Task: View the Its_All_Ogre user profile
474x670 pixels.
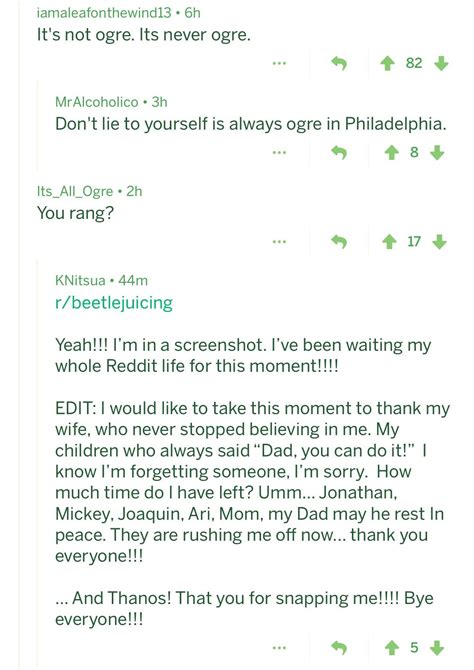Action: point(75,191)
